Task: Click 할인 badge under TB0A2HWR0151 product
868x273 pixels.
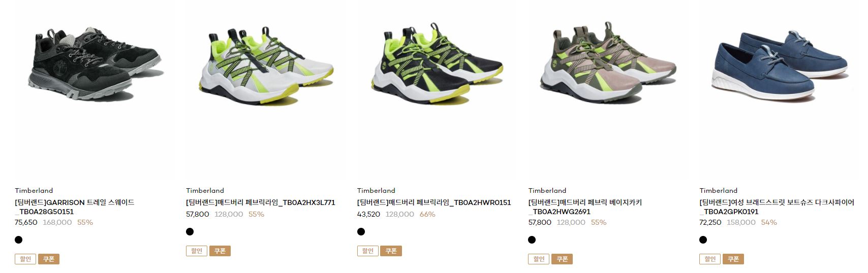Action: [368, 251]
